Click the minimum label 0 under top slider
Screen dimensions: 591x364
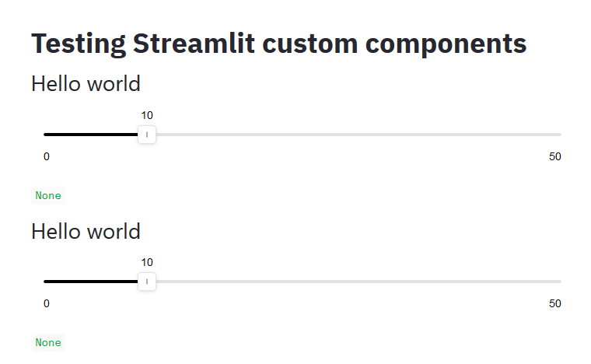[47, 157]
